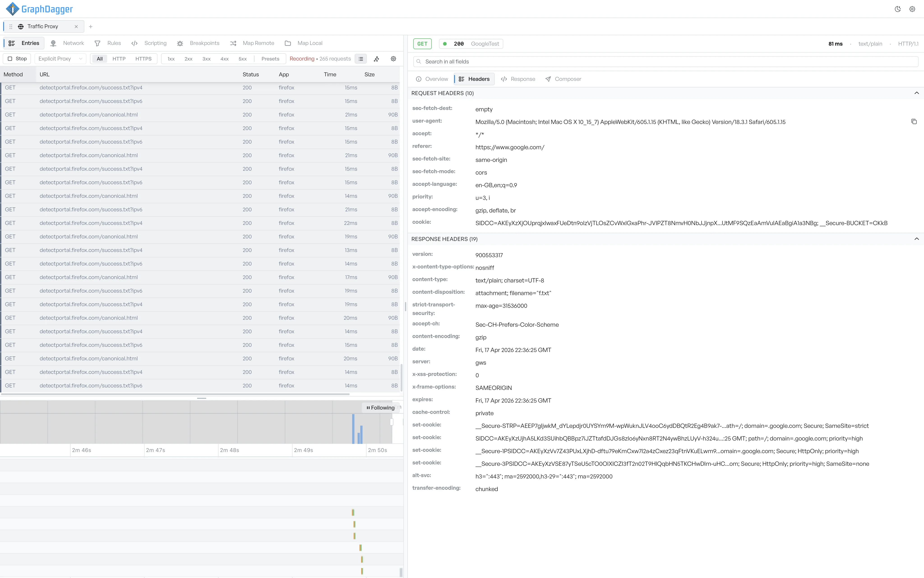
Task: Stop the recording
Action: coord(17,59)
